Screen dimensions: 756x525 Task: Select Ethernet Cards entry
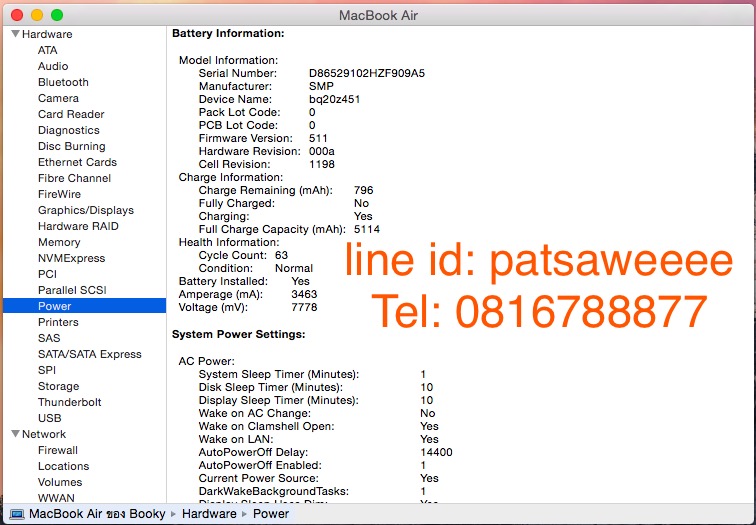[x=77, y=162]
